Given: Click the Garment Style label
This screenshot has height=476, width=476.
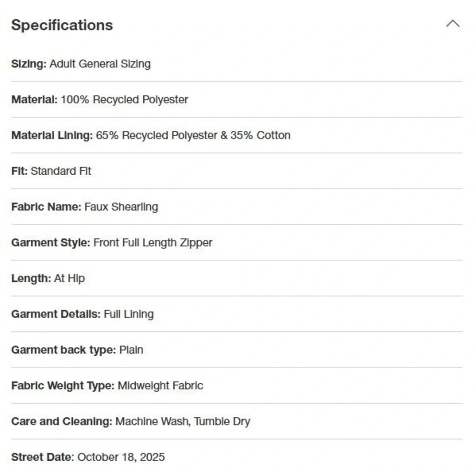Looking at the screenshot, I should pyautogui.click(x=51, y=243).
